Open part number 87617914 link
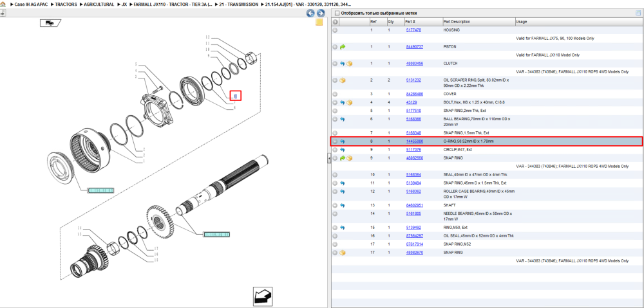Screen dimensions: 644x308 (414, 244)
